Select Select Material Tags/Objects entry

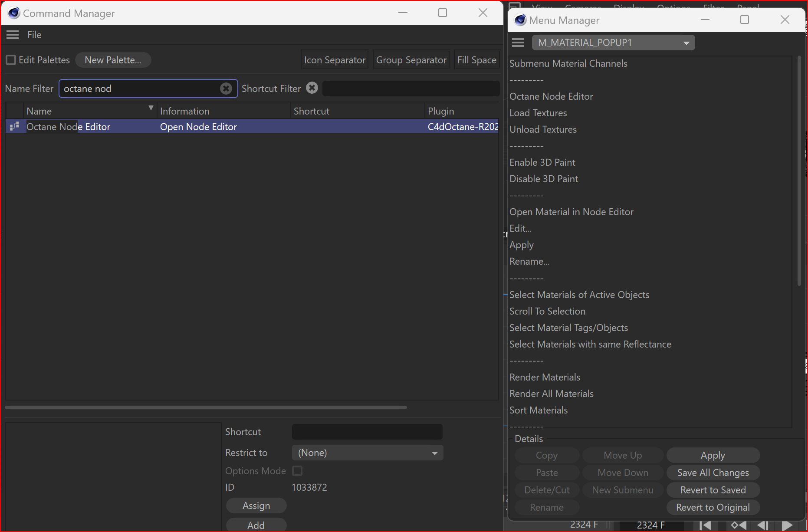pyautogui.click(x=568, y=328)
